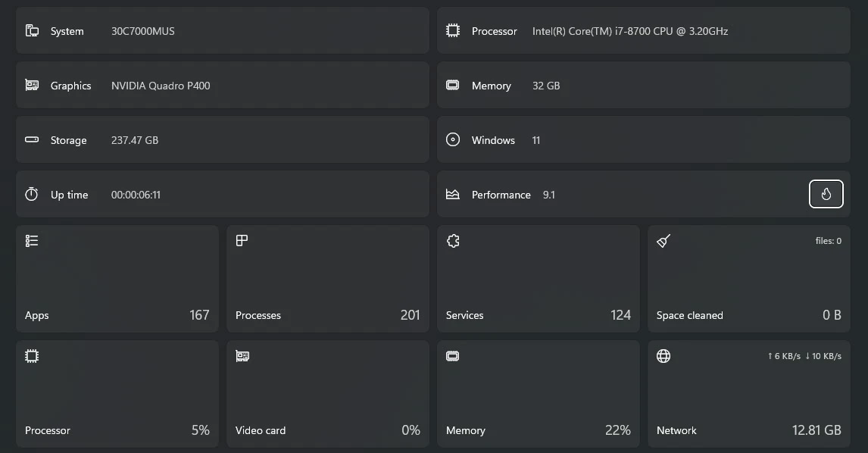Click the Memory usage tile icon

(x=453, y=356)
